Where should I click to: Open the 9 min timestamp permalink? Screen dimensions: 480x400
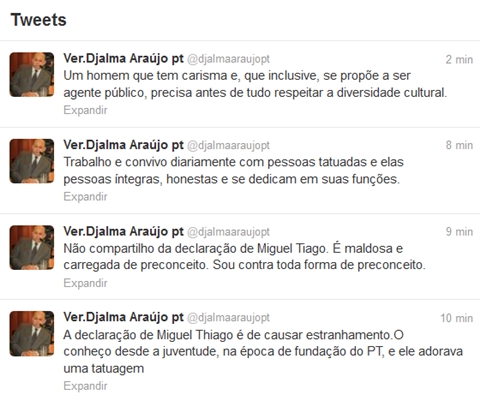459,232
